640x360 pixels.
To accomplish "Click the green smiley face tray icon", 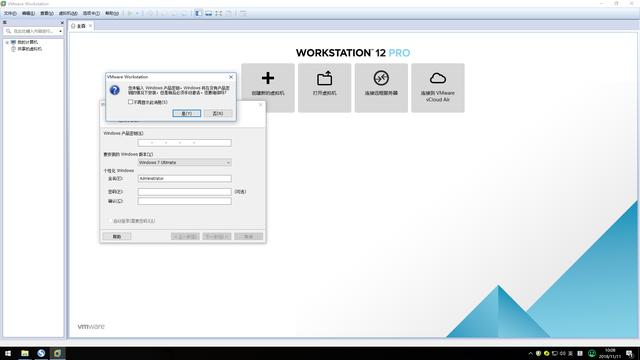I will (x=592, y=353).
